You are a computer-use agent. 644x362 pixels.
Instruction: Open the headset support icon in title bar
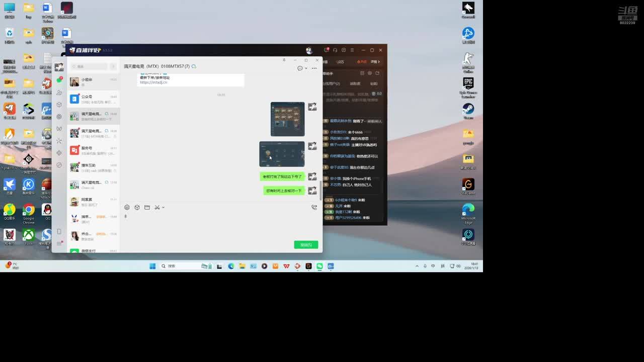point(335,50)
